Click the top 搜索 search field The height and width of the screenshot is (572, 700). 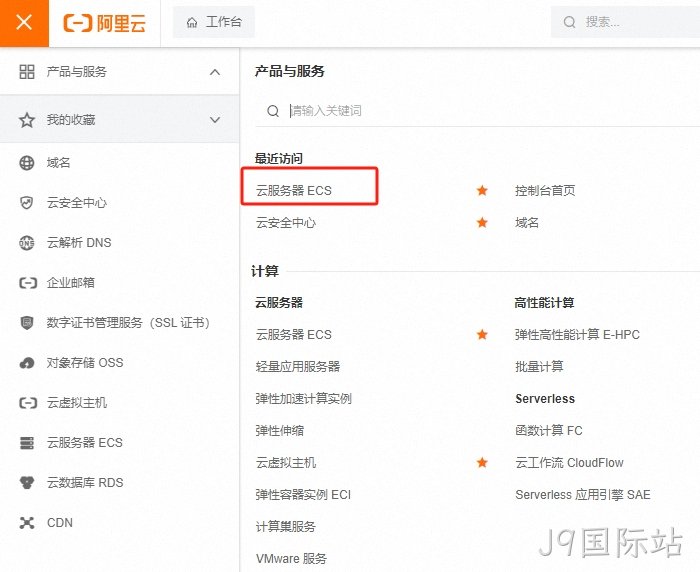tap(625, 22)
